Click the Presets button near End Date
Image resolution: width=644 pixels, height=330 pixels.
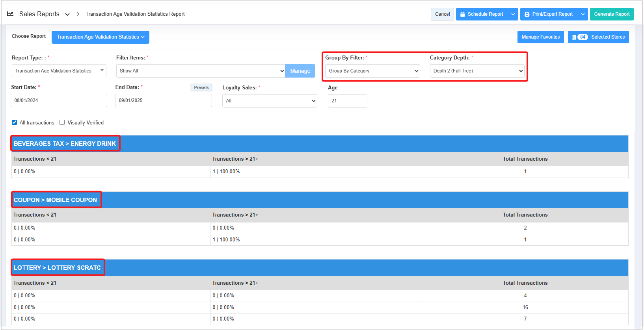pos(201,87)
